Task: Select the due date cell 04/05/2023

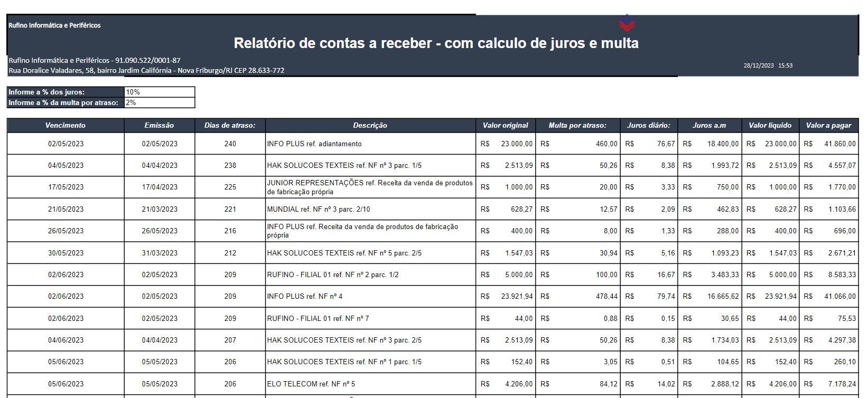Action: 66,165
